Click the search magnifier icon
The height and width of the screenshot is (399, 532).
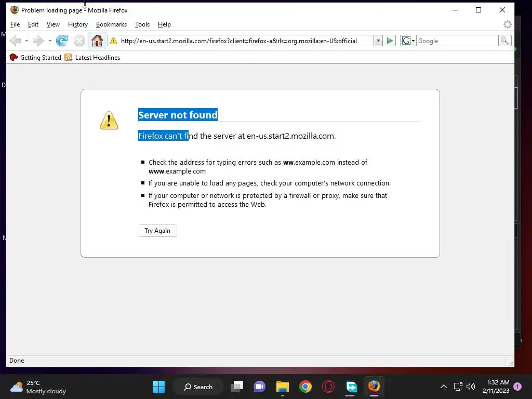(504, 41)
